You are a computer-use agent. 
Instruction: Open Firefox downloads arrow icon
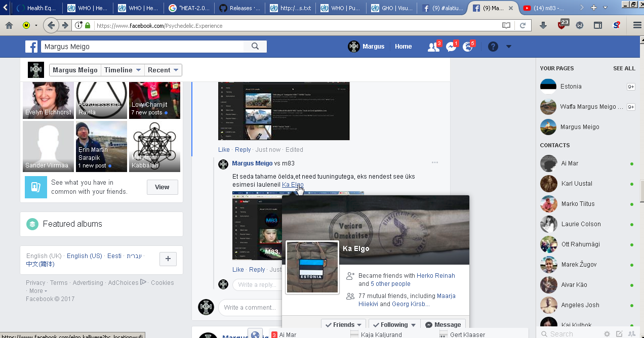(543, 25)
